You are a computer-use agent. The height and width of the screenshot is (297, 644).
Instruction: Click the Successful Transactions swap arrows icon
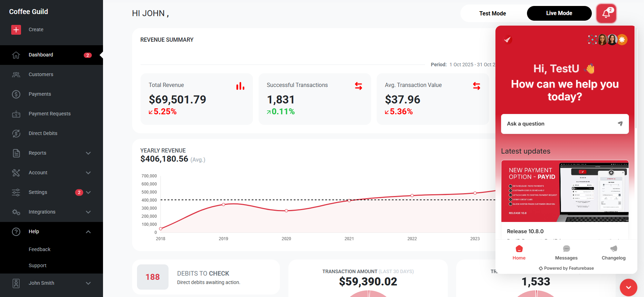358,86
